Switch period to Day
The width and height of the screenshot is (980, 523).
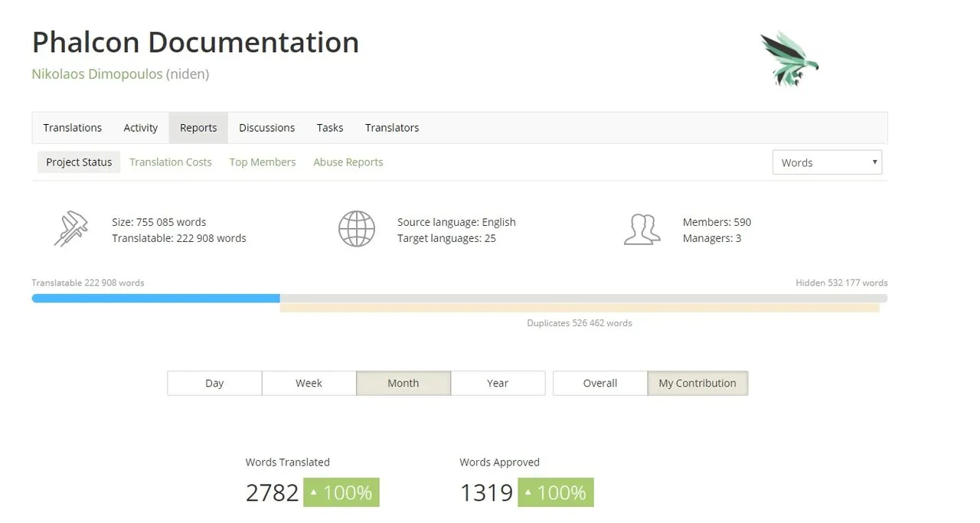214,383
